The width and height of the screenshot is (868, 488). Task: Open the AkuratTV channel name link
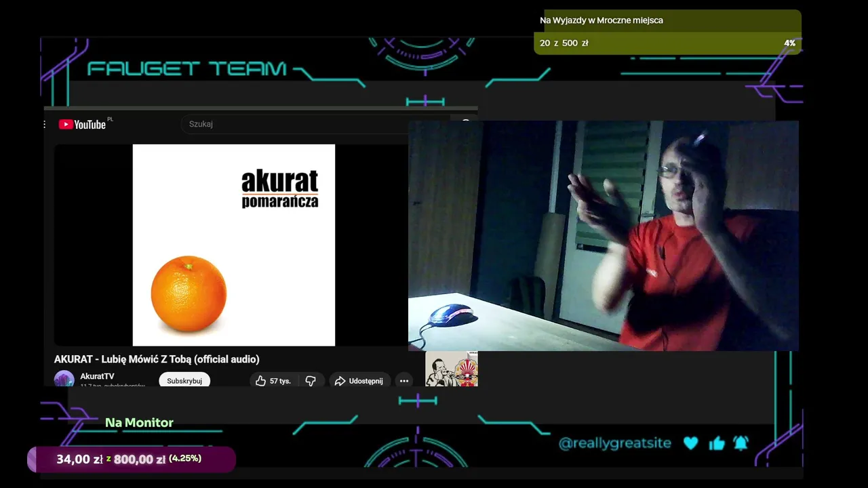coord(97,376)
